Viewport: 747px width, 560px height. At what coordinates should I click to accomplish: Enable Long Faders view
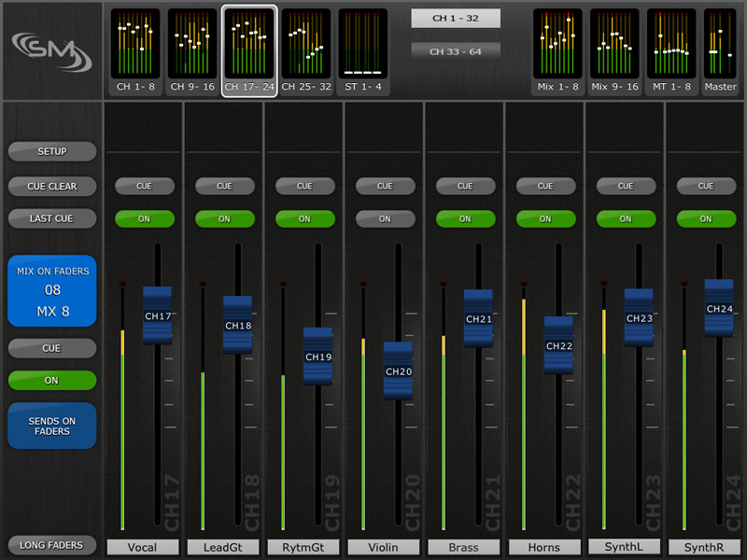(x=51, y=545)
